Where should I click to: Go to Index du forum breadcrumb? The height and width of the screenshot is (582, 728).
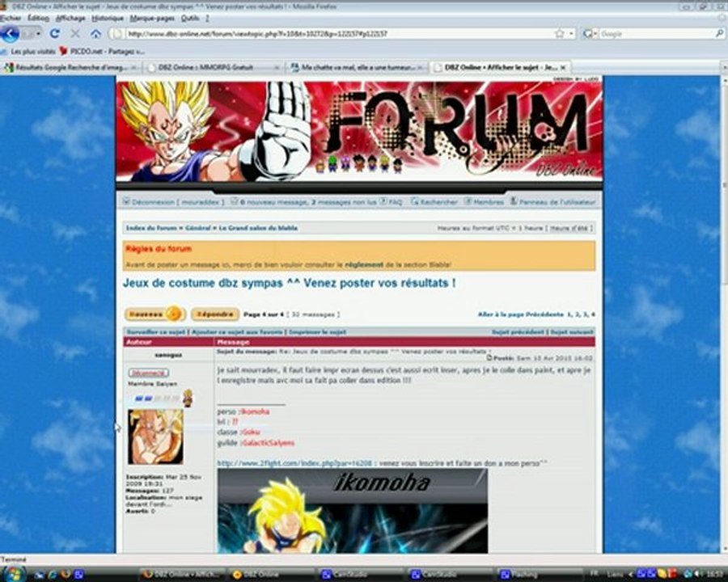tap(151, 228)
